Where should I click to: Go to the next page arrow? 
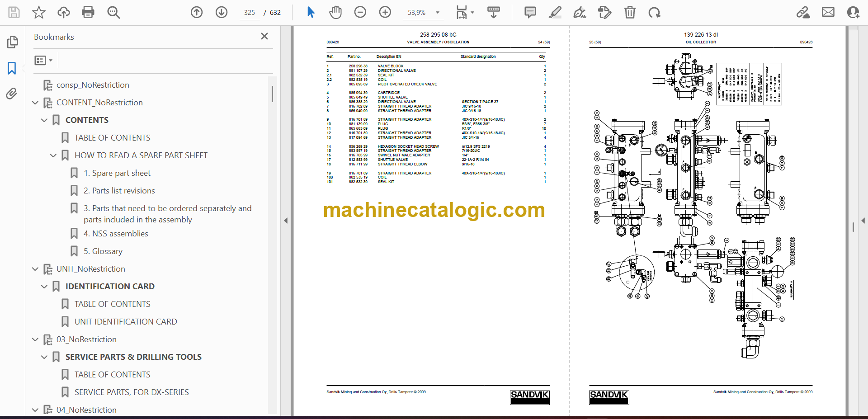(222, 12)
